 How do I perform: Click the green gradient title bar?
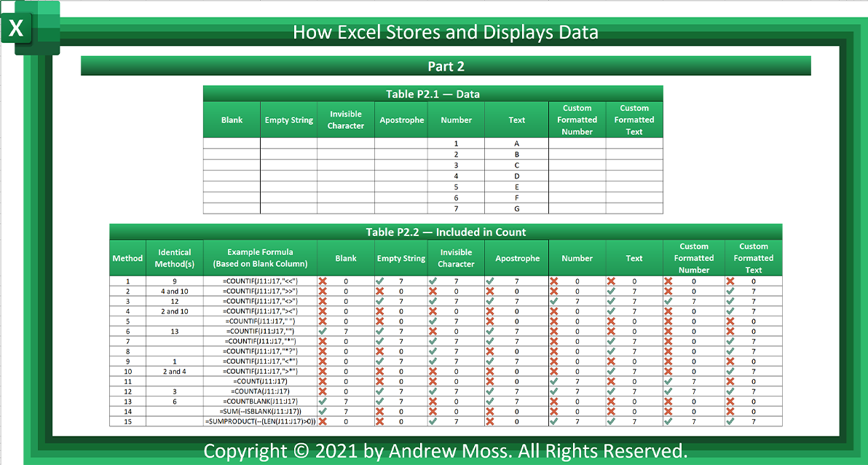click(x=445, y=32)
